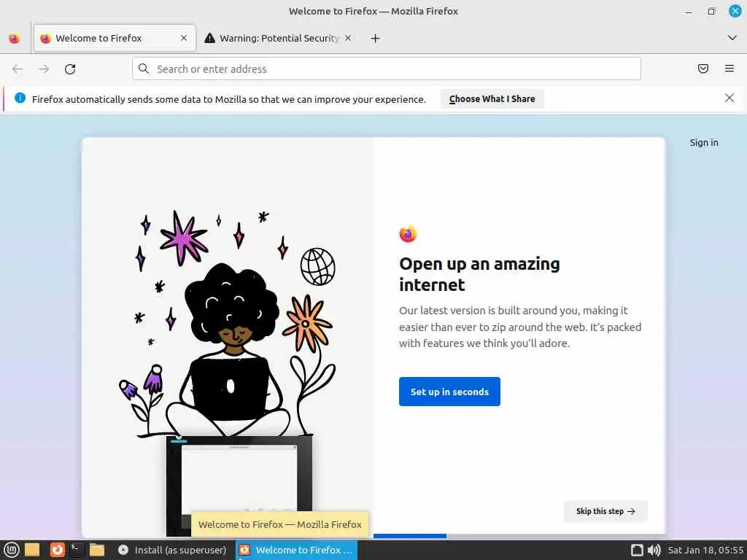747x560 pixels.
Task: Dismiss the data sharing notification bar
Action: click(x=729, y=98)
